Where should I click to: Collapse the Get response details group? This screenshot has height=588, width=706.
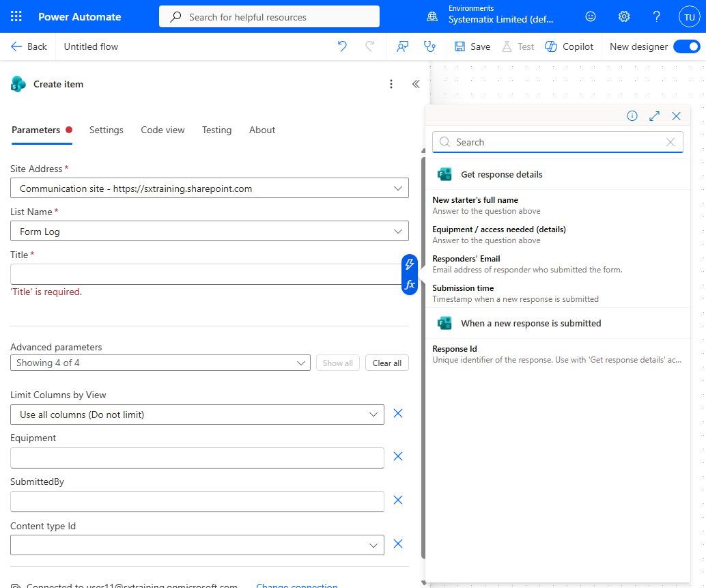pyautogui.click(x=557, y=174)
